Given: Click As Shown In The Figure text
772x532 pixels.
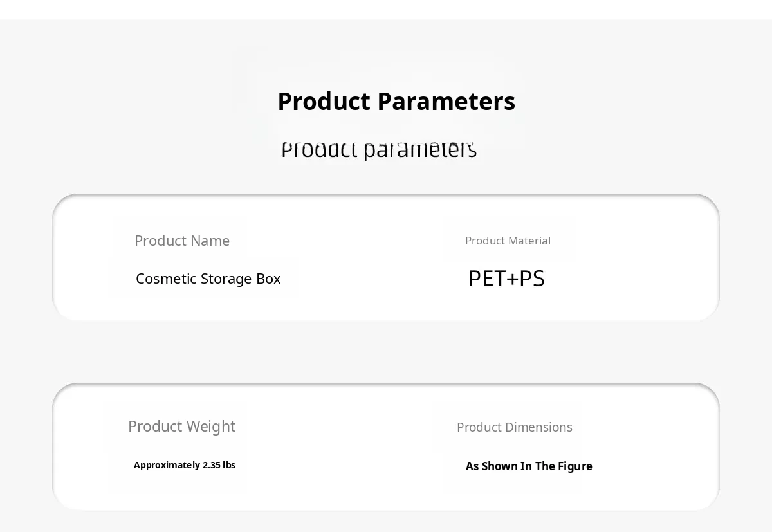Looking at the screenshot, I should coord(529,466).
